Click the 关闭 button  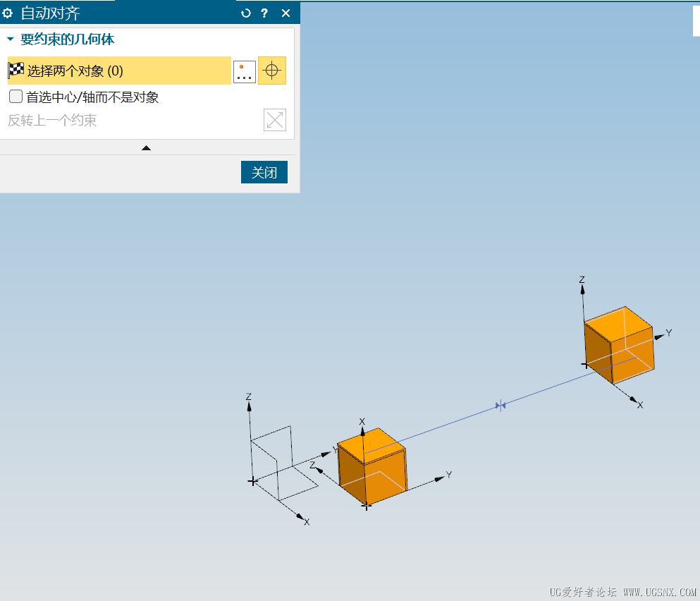tap(264, 172)
